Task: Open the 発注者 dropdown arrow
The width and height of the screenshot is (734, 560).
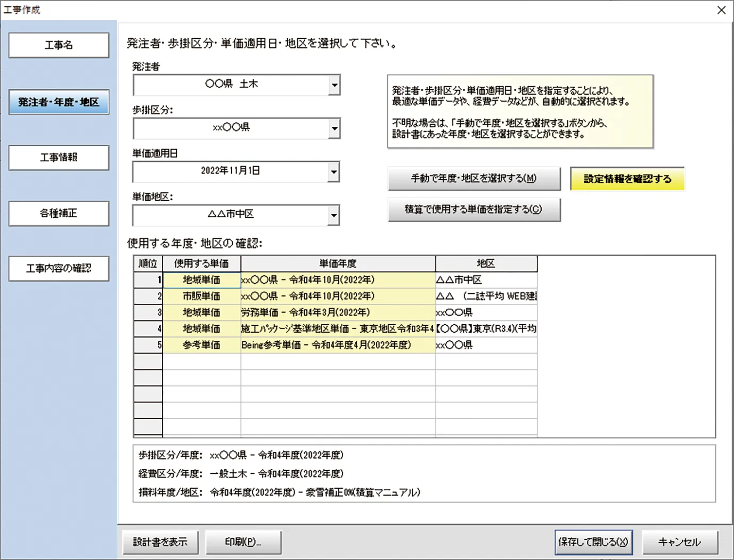Action: (333, 85)
